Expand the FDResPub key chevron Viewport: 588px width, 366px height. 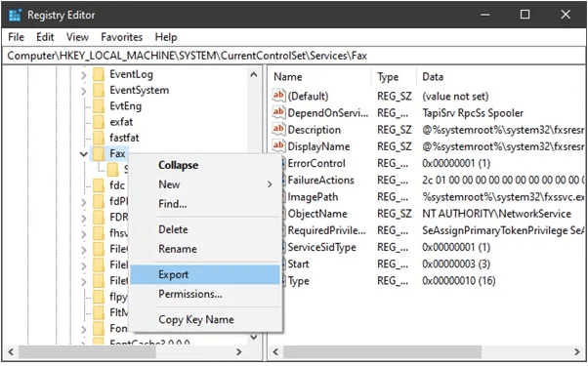(84, 218)
